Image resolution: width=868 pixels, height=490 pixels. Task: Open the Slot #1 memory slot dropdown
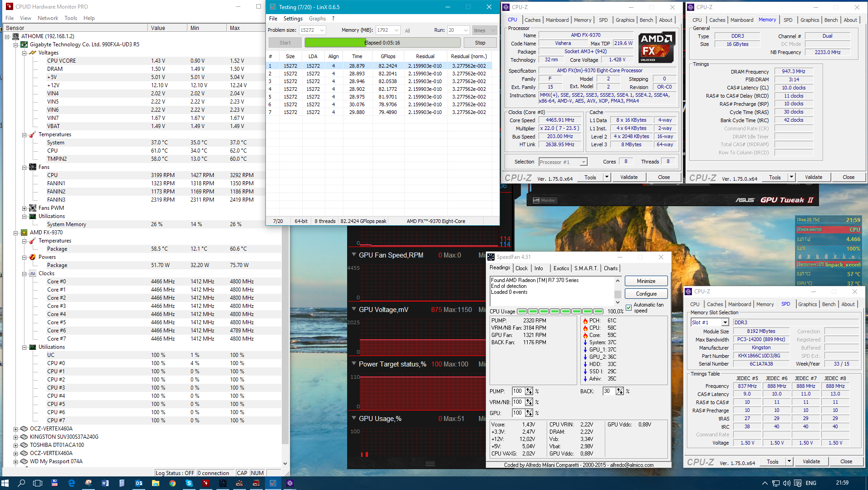pos(725,322)
